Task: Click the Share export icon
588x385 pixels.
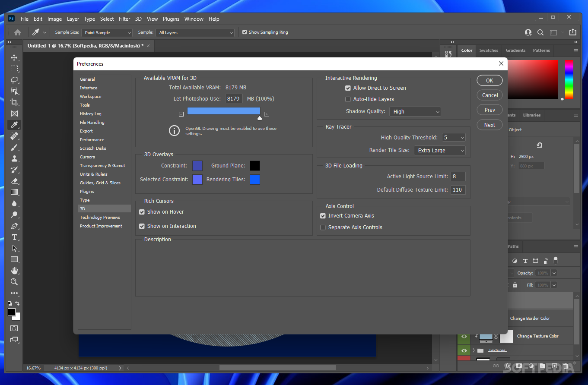Action: [x=573, y=32]
